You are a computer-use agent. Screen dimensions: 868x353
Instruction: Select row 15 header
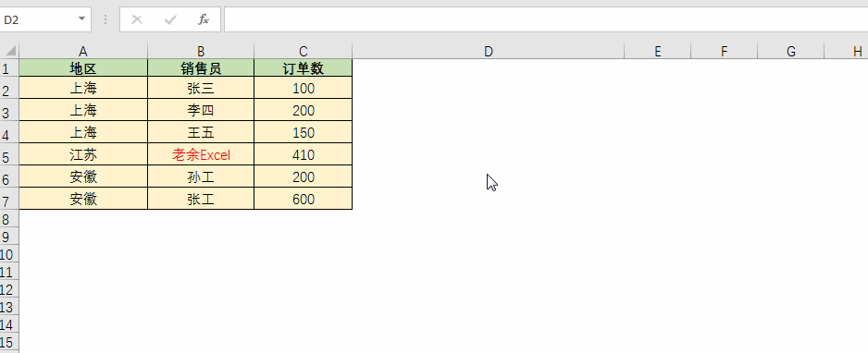point(9,342)
